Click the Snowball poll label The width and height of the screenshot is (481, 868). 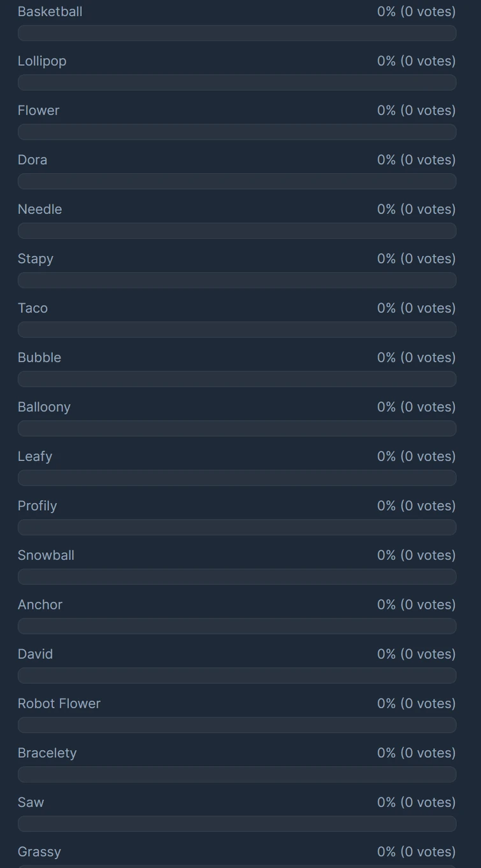46,555
